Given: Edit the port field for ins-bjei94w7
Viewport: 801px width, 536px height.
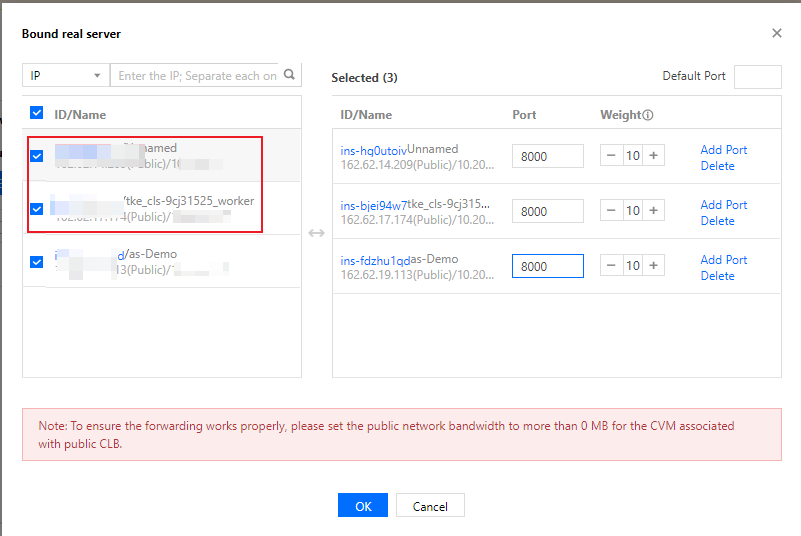Looking at the screenshot, I should [547, 211].
